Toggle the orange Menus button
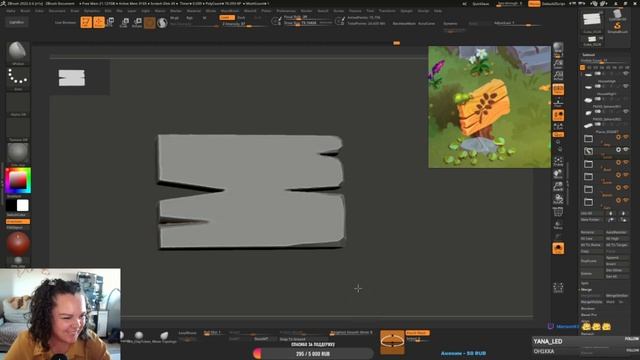640x360 pixels. tap(534, 4)
